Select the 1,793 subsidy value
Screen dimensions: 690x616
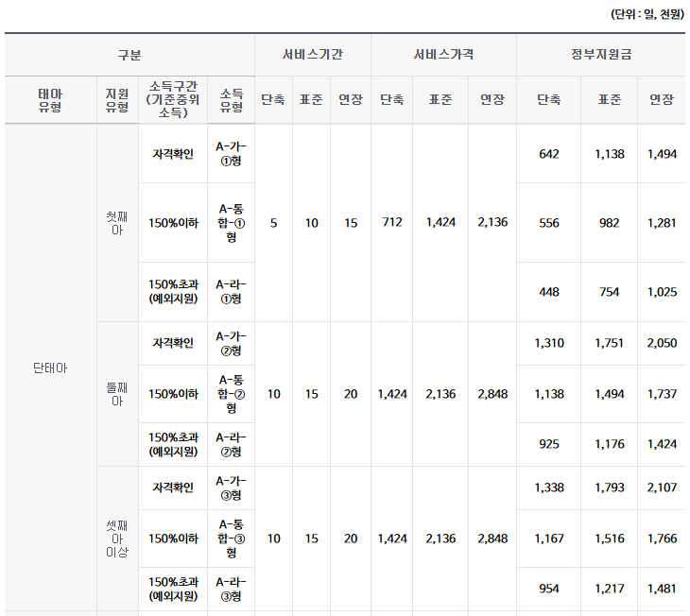(x=609, y=488)
